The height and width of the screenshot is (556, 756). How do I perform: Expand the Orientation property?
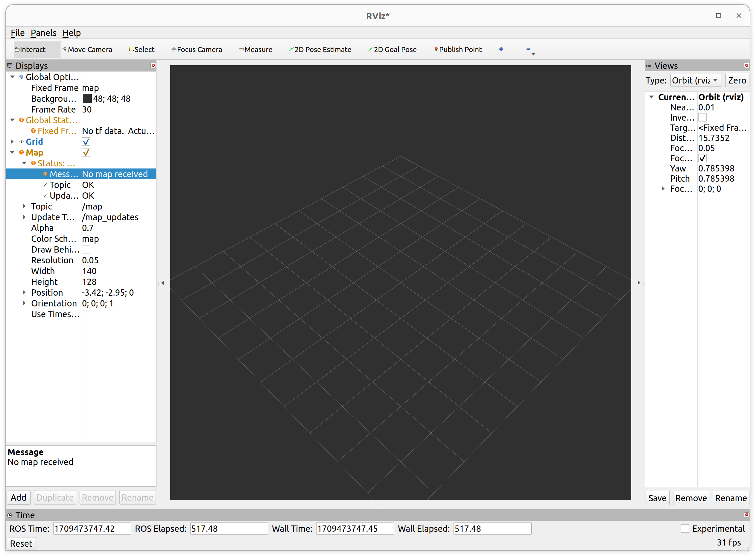point(24,303)
